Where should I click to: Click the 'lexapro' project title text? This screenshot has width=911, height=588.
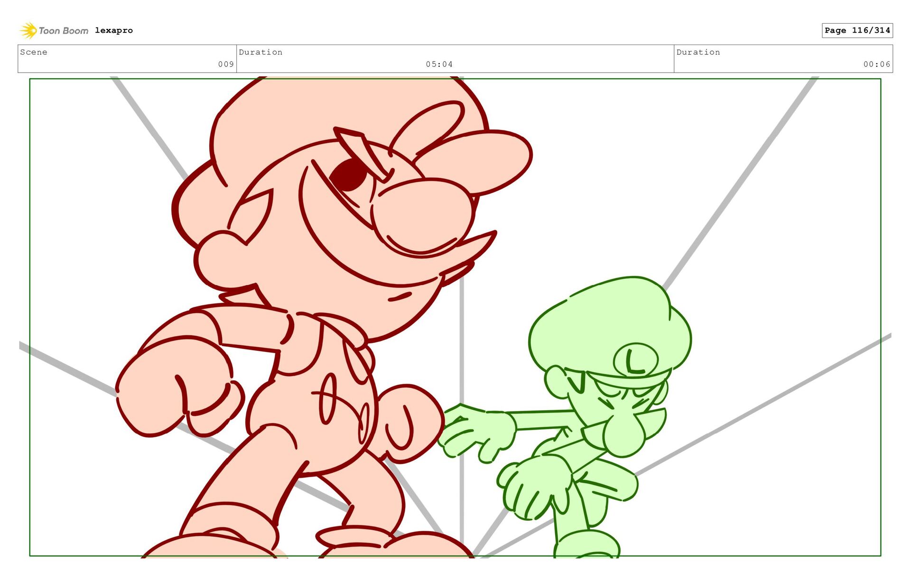point(114,30)
